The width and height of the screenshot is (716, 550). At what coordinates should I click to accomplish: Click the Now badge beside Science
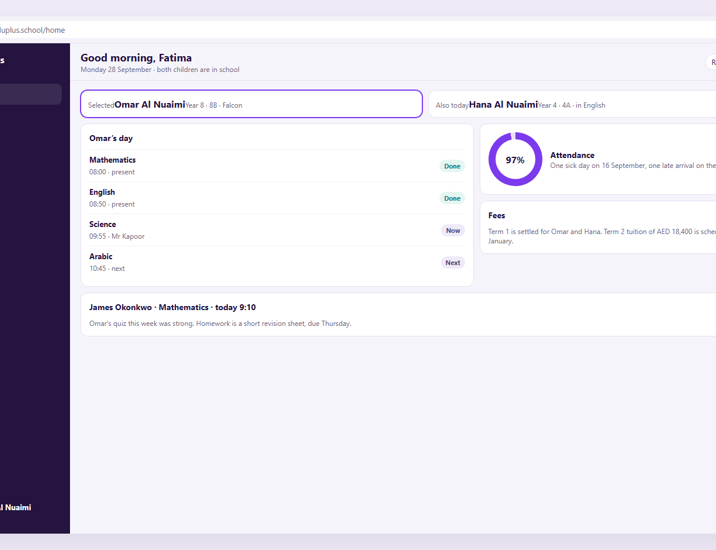(453, 231)
